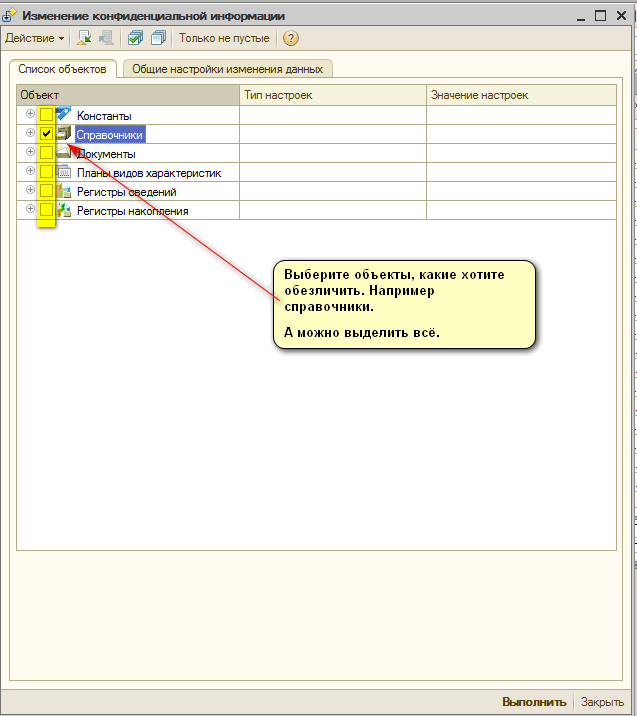Viewport: 637px width, 716px height.
Task: Click the Закрыть button
Action: pos(603,702)
